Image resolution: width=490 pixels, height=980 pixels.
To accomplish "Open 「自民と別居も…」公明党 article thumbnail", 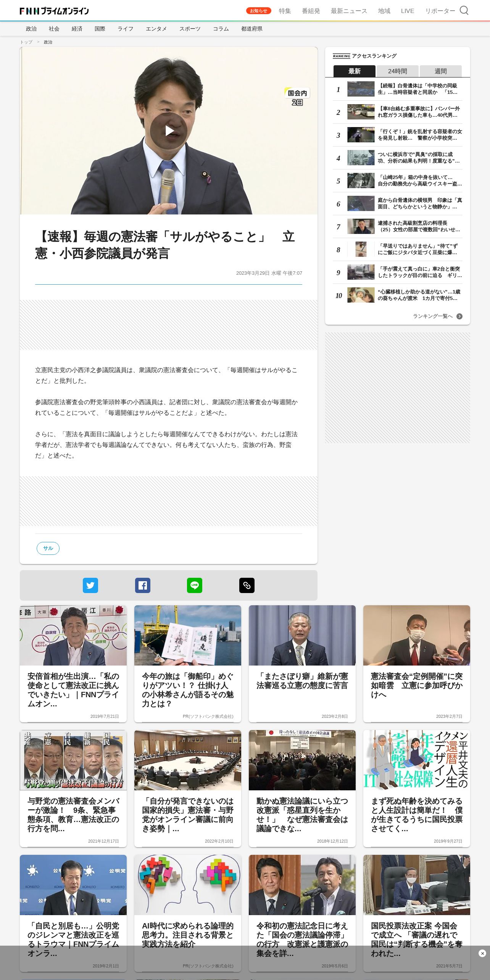I will 73,885.
